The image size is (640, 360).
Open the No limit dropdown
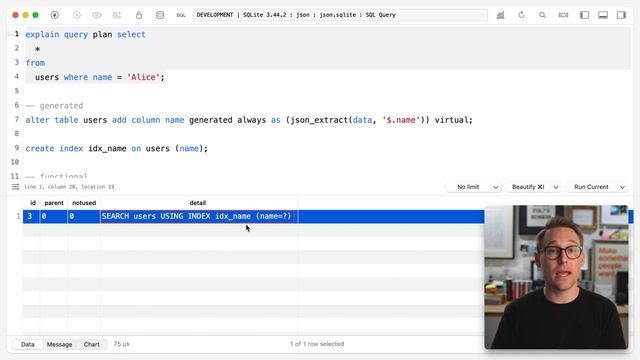473,187
